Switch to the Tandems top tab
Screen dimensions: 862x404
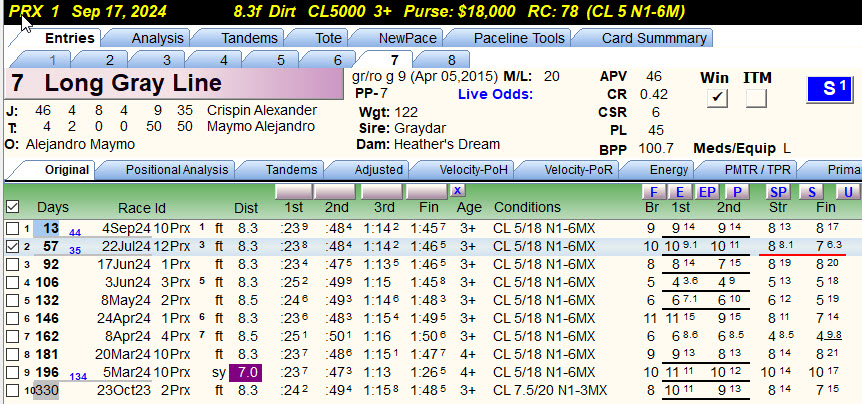pyautogui.click(x=246, y=38)
